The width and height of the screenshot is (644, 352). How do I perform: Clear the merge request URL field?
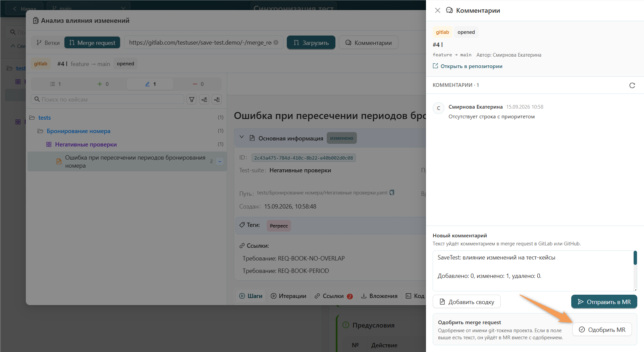(x=276, y=43)
